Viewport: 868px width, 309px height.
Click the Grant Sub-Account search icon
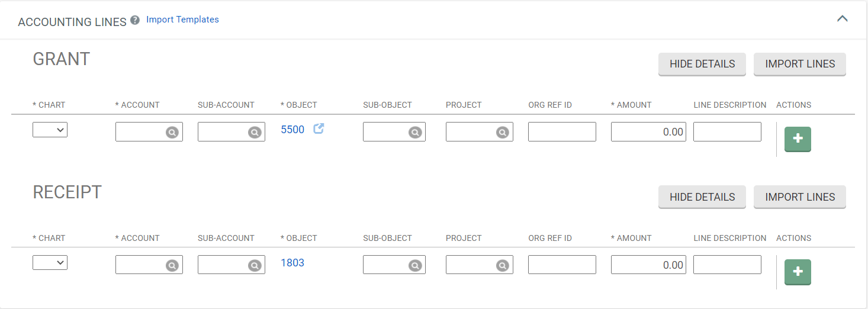(x=255, y=133)
